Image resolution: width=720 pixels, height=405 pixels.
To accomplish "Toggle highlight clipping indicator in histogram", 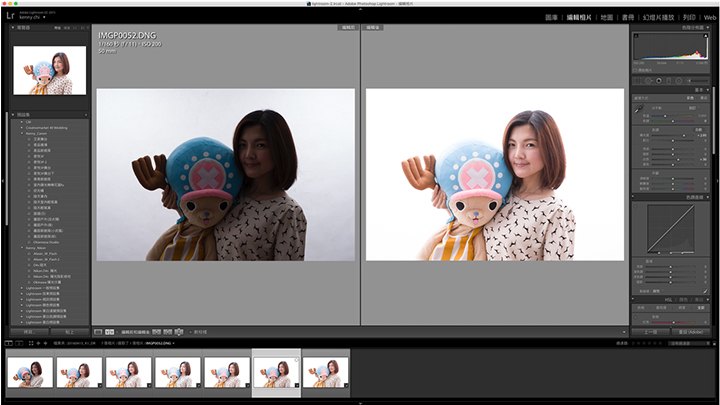I will click(x=706, y=36).
